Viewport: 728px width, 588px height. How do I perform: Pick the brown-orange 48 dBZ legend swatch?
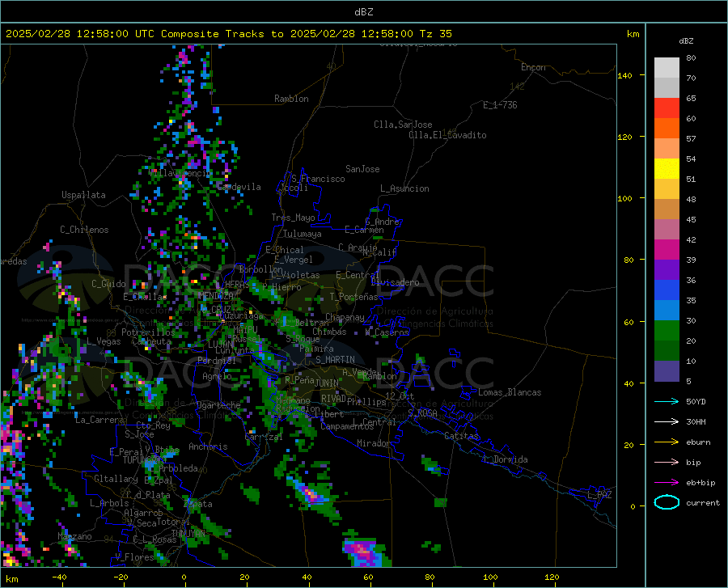tap(667, 209)
